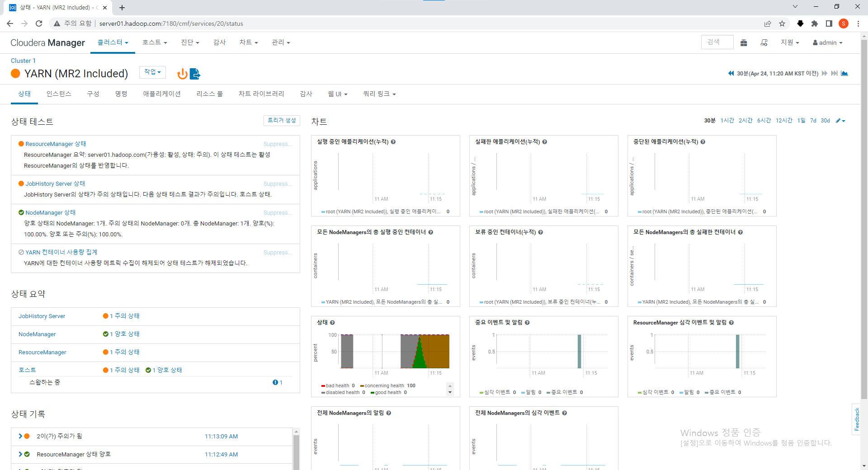The width and height of the screenshot is (868, 470).
Task: Open the vertical Feedback tab
Action: (857, 419)
